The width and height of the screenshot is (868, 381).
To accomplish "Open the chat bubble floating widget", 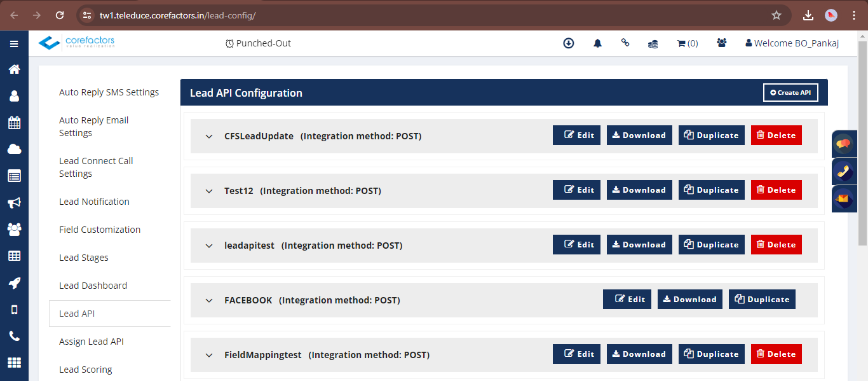I will click(x=843, y=144).
